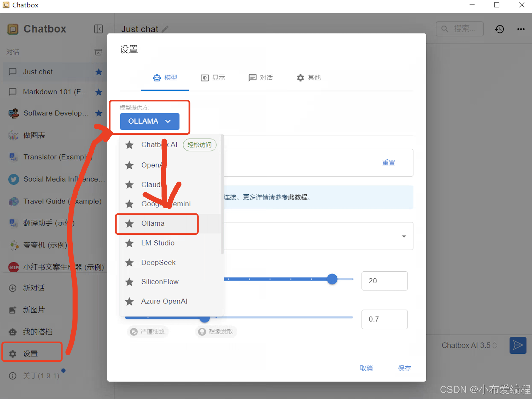This screenshot has height=399, width=532.
Task: Click the temperature field showing 0.7
Action: point(384,319)
